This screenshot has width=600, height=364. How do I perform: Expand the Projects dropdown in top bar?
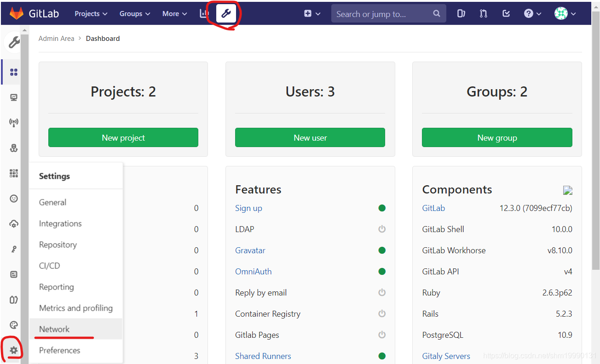[91, 14]
